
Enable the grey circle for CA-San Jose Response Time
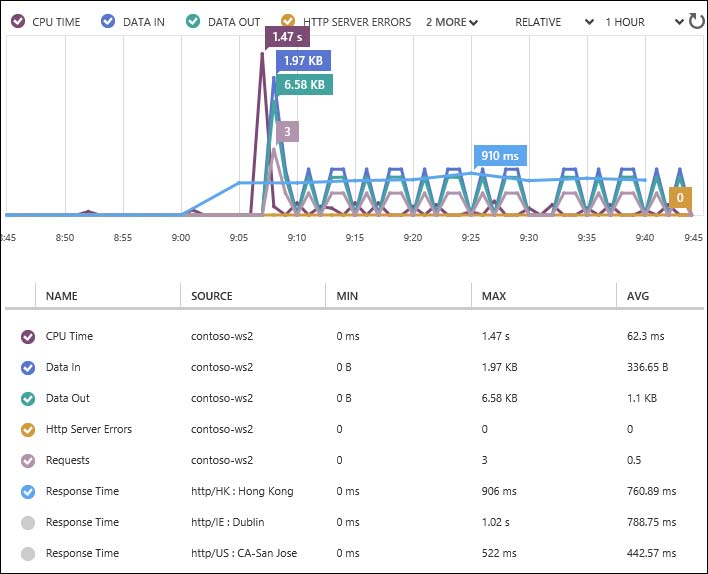point(27,554)
